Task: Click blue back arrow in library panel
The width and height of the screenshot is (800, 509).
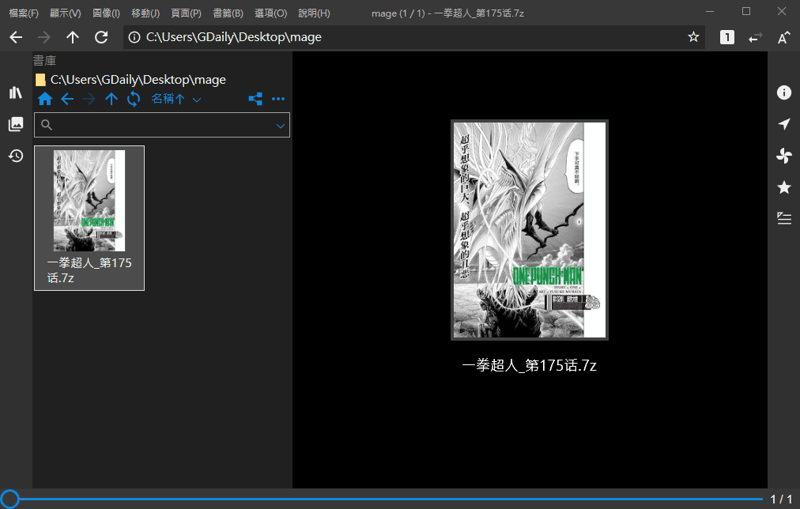Action: (x=67, y=99)
